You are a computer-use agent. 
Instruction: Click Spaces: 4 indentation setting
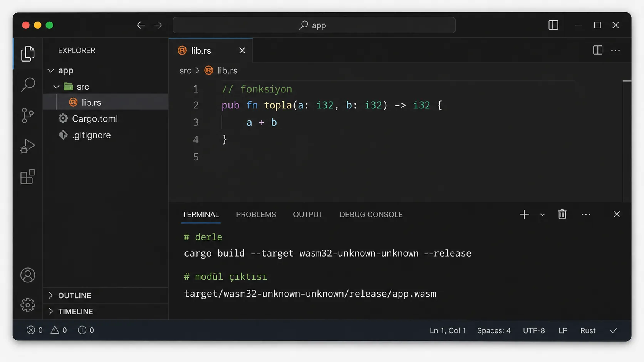coord(494,330)
